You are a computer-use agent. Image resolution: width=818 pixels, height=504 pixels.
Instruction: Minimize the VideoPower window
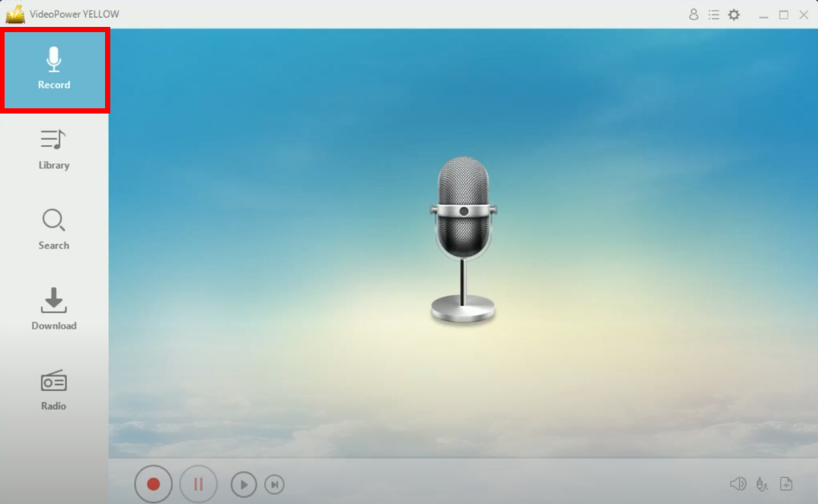click(764, 14)
